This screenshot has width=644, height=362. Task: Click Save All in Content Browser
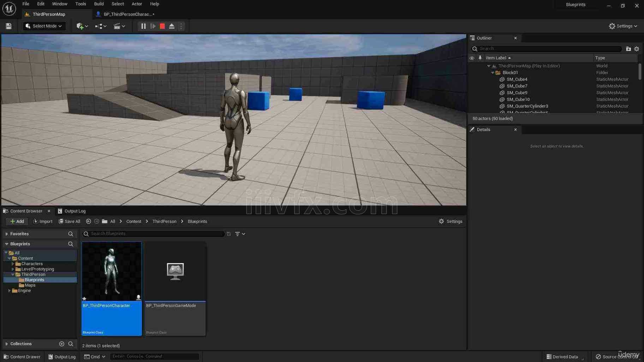click(x=69, y=222)
